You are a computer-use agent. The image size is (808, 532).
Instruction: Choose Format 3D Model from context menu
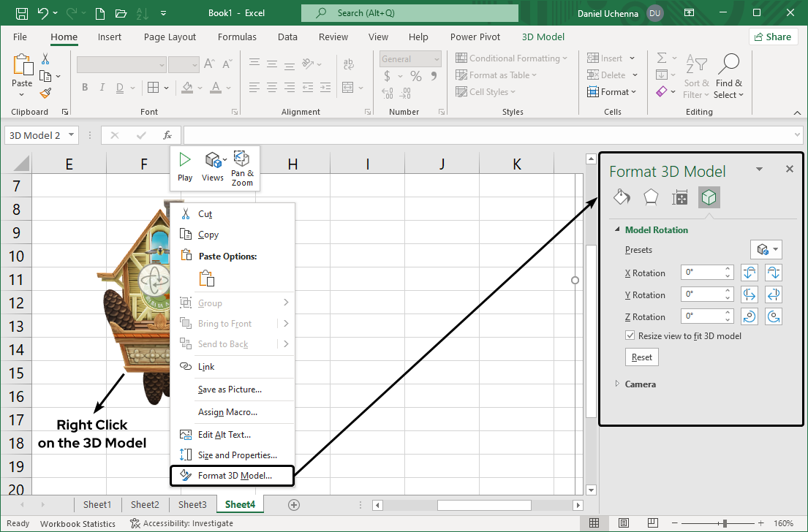(234, 476)
